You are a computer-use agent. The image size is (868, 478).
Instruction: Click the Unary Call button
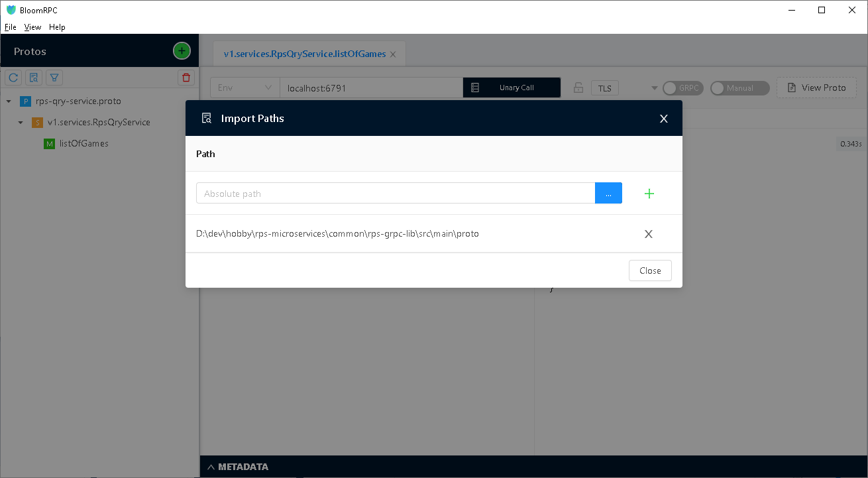pyautogui.click(x=512, y=88)
